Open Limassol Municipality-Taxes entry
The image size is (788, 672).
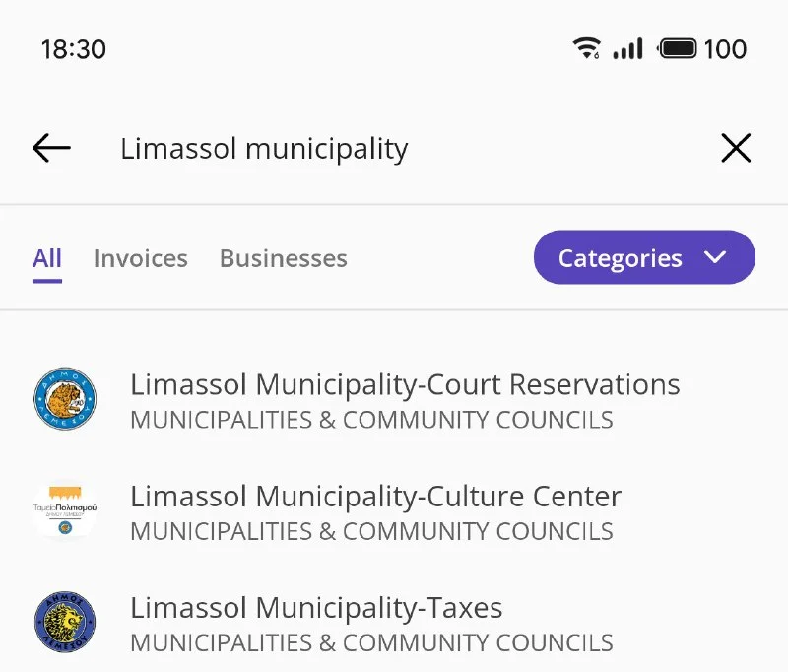[316, 608]
